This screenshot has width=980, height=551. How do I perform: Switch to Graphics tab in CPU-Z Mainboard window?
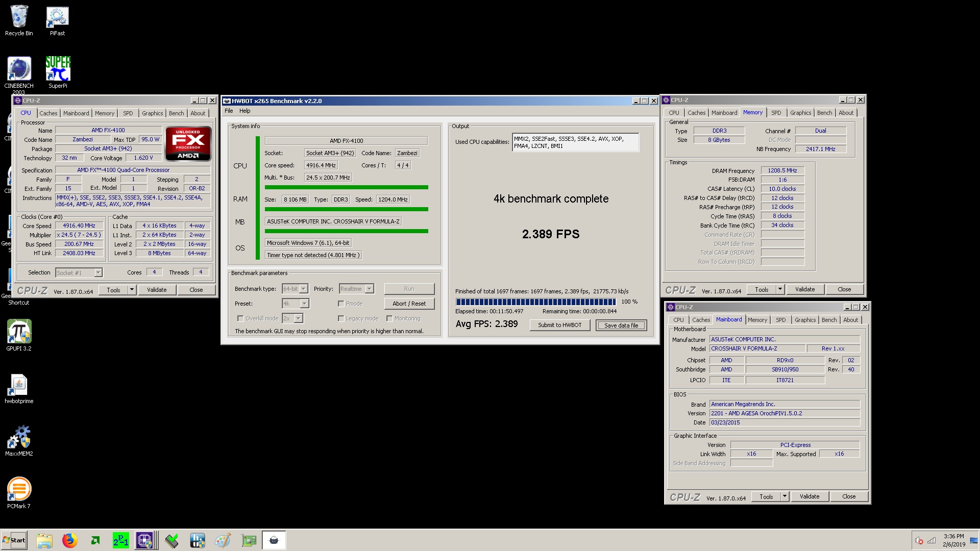click(805, 320)
